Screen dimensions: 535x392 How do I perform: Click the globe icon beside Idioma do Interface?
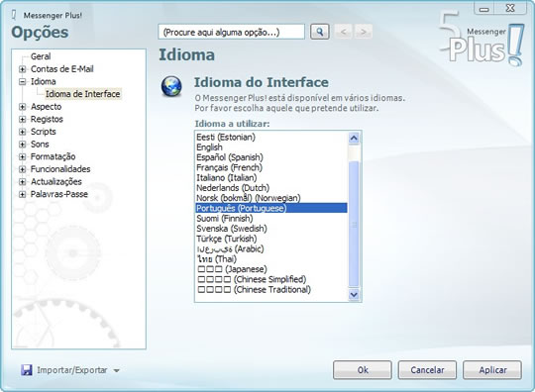pos(171,86)
